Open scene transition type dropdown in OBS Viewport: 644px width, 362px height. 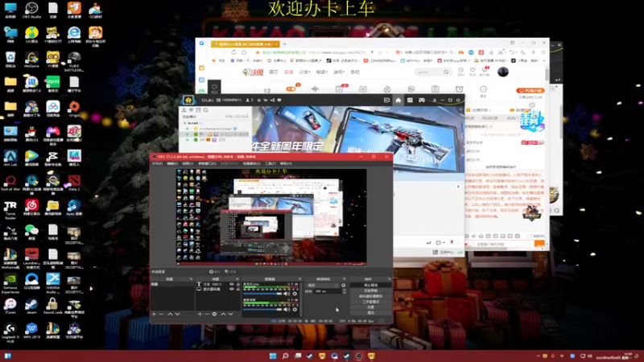(x=323, y=286)
